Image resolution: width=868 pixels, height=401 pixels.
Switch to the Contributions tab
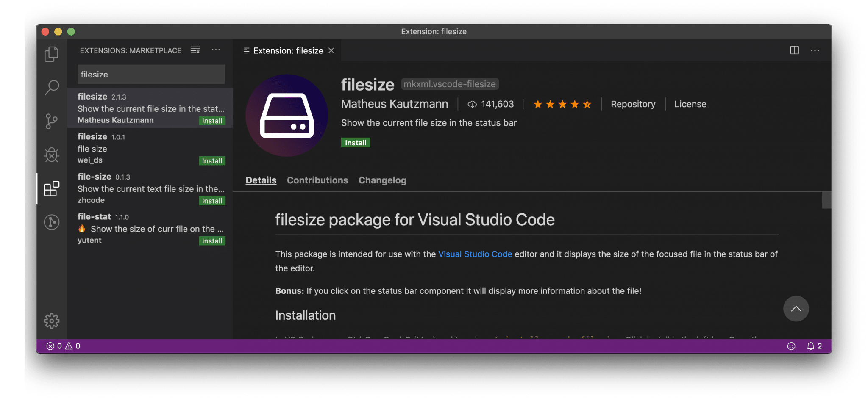tap(317, 180)
